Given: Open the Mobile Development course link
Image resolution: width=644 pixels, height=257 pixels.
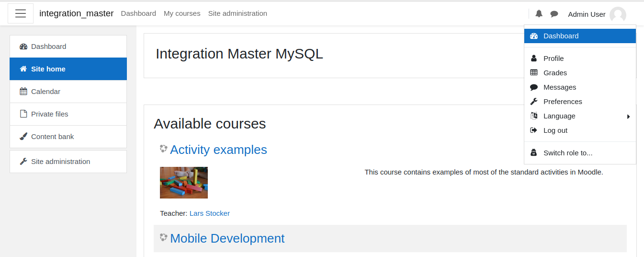Looking at the screenshot, I should pos(227,238).
